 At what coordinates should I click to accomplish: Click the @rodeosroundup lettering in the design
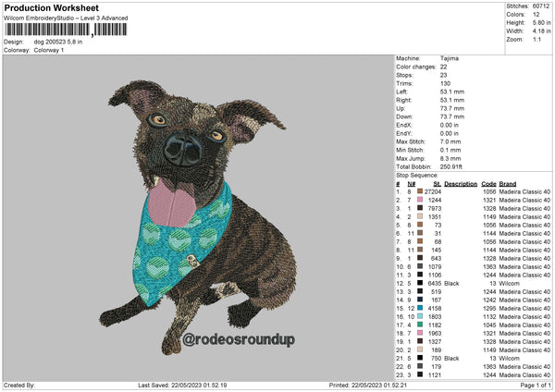click(x=239, y=339)
